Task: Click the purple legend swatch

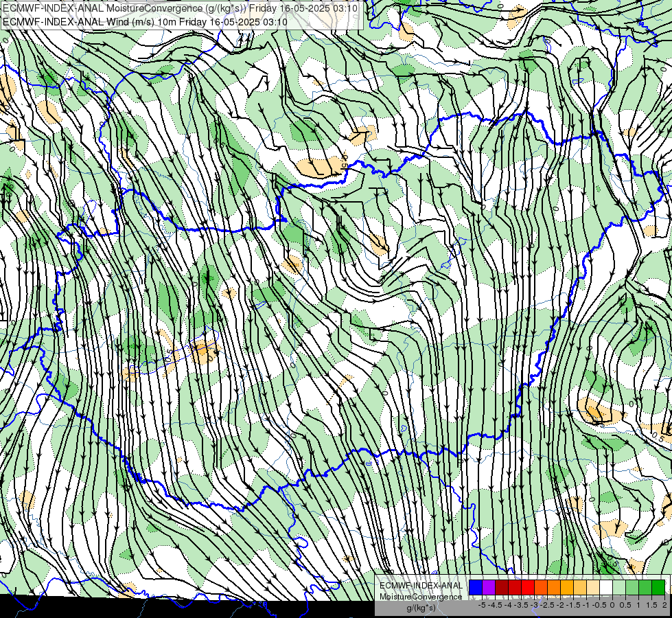Action: pyautogui.click(x=489, y=587)
